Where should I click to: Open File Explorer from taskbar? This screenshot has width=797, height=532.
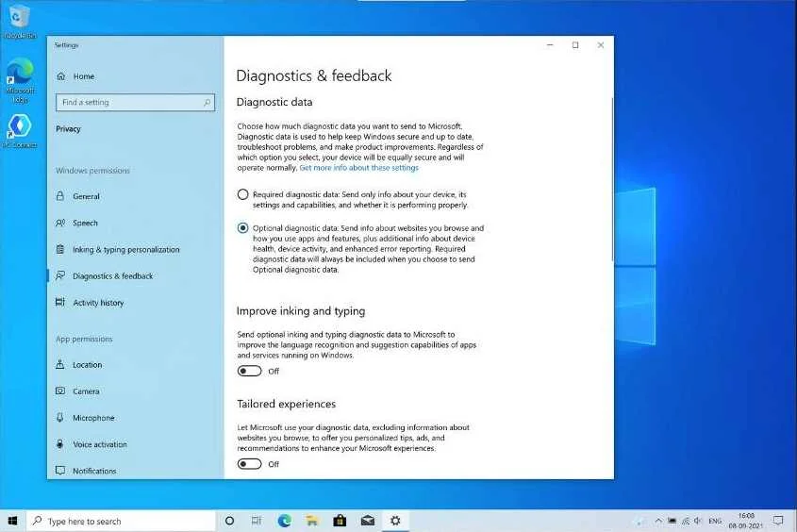pyautogui.click(x=312, y=521)
